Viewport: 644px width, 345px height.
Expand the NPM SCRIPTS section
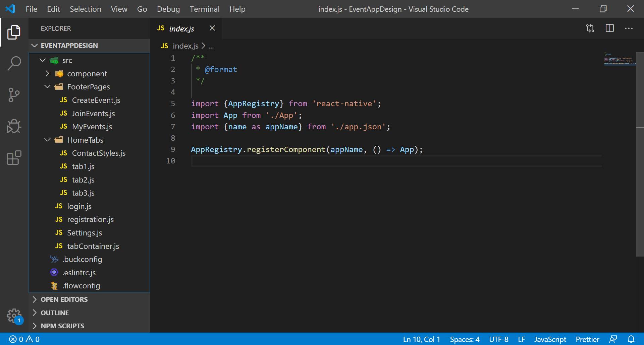[89, 326]
